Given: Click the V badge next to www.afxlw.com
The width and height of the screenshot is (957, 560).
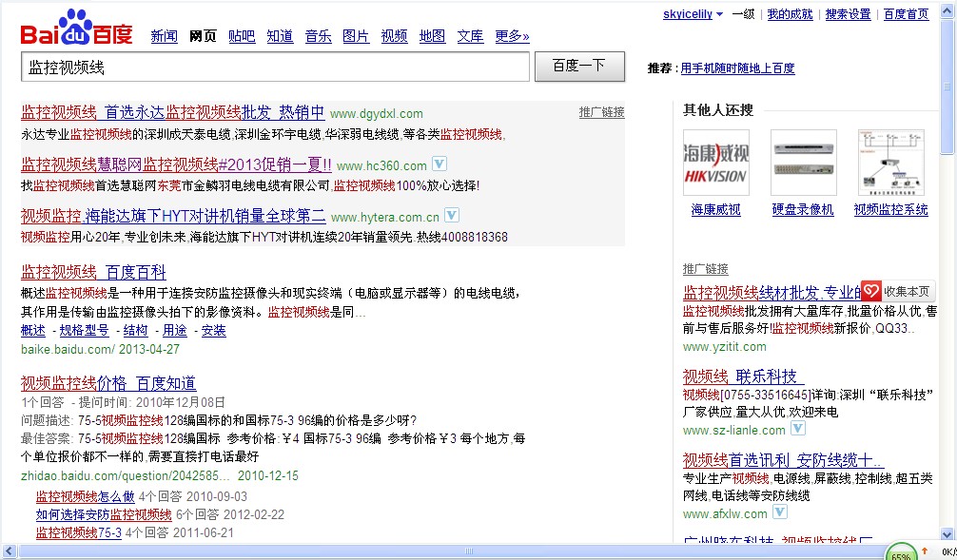Looking at the screenshot, I should [779, 512].
